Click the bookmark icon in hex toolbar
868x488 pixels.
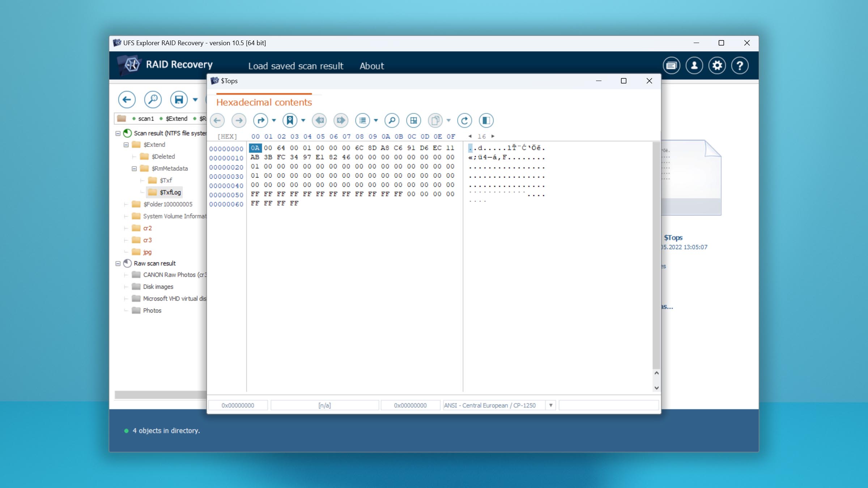click(x=290, y=120)
